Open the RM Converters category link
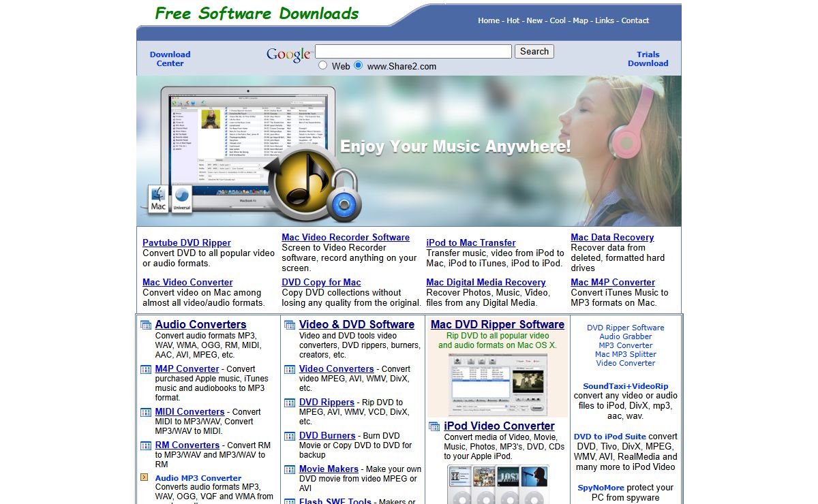The height and width of the screenshot is (504, 818). (187, 445)
